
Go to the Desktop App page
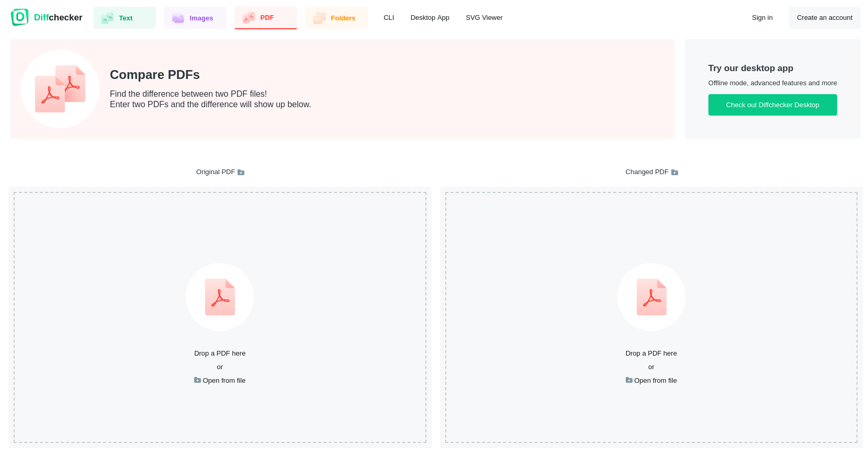tap(430, 18)
